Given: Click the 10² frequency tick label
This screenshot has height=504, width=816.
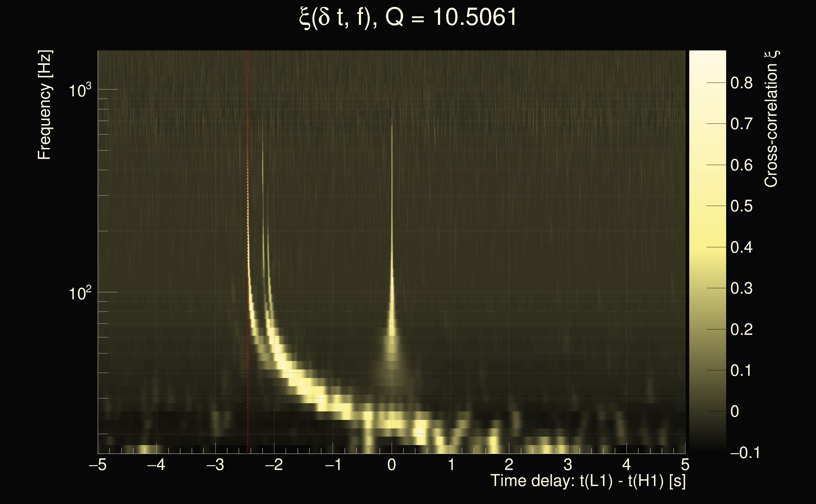Looking at the screenshot, I should pos(79,293).
